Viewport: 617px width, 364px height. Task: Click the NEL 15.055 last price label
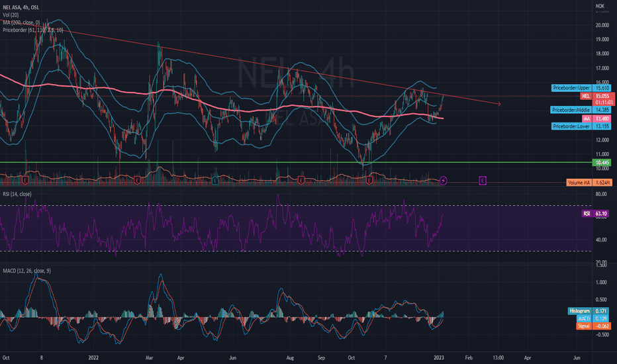[x=597, y=96]
